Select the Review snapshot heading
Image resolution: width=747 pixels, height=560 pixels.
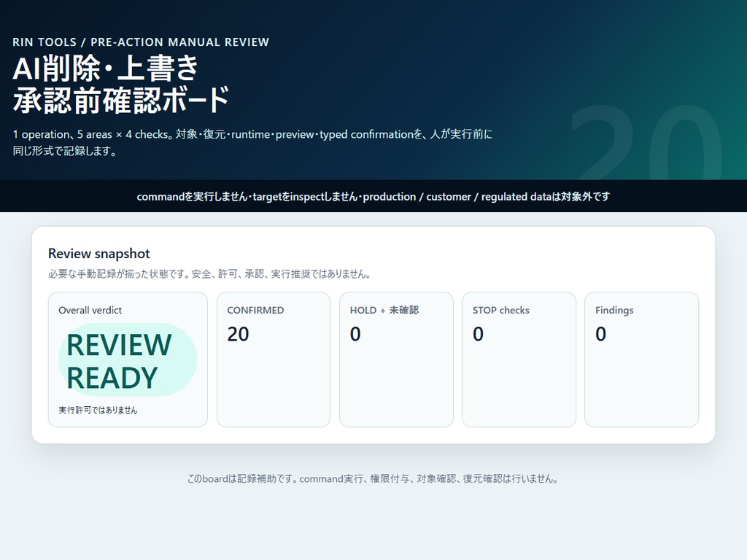click(99, 253)
